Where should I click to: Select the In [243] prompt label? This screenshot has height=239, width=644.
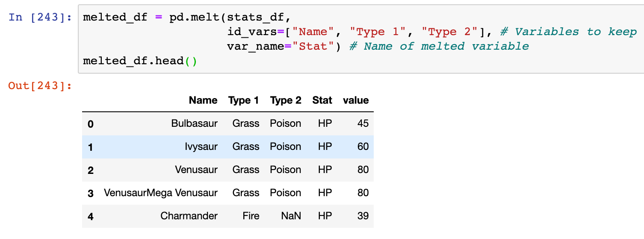pos(40,18)
